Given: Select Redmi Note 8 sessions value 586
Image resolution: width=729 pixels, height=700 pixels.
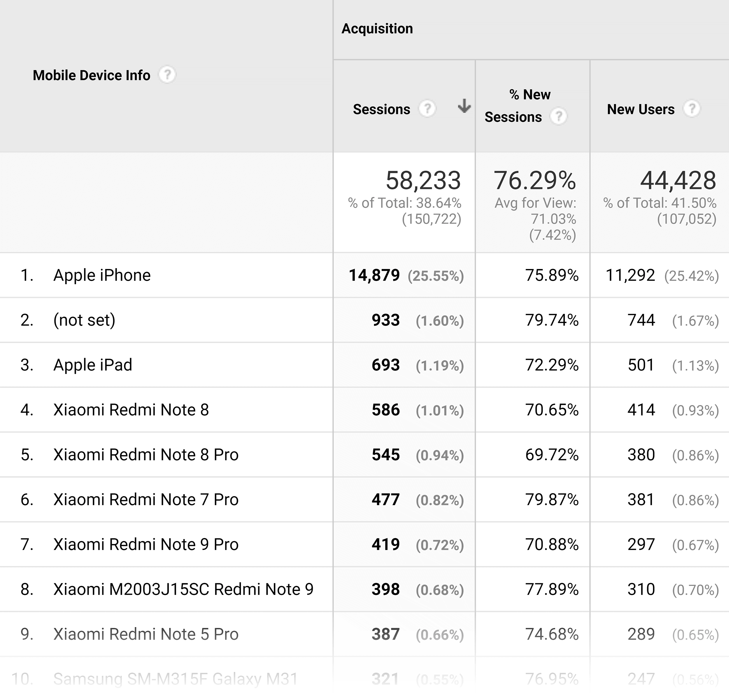Looking at the screenshot, I should [386, 410].
